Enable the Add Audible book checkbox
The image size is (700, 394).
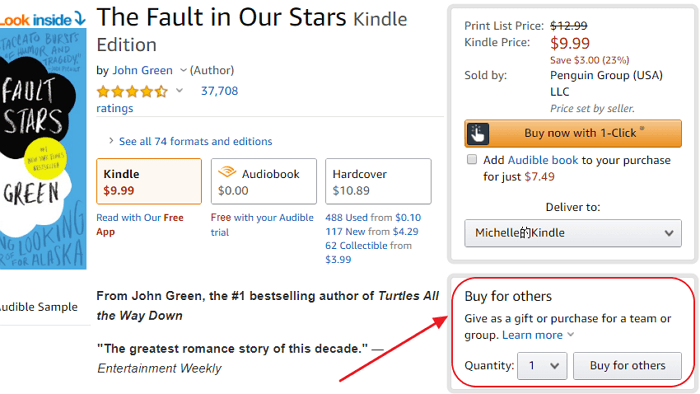[x=471, y=159]
